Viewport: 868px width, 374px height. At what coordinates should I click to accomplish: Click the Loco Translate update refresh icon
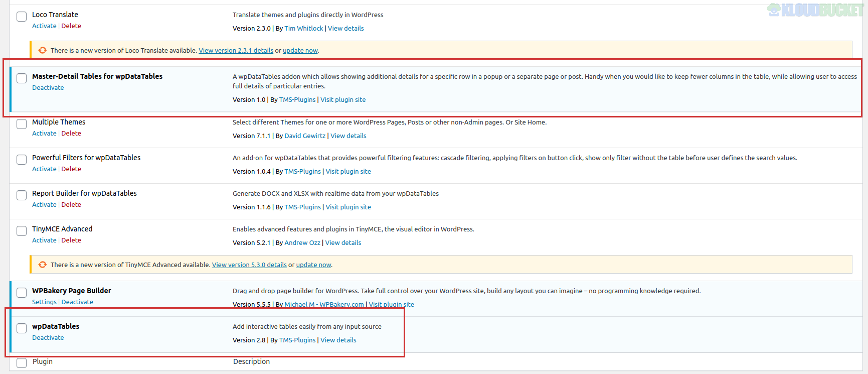point(43,50)
